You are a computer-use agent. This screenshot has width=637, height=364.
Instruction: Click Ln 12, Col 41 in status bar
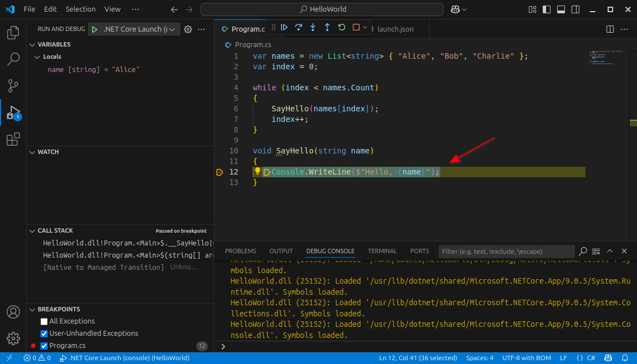pyautogui.click(x=418, y=358)
